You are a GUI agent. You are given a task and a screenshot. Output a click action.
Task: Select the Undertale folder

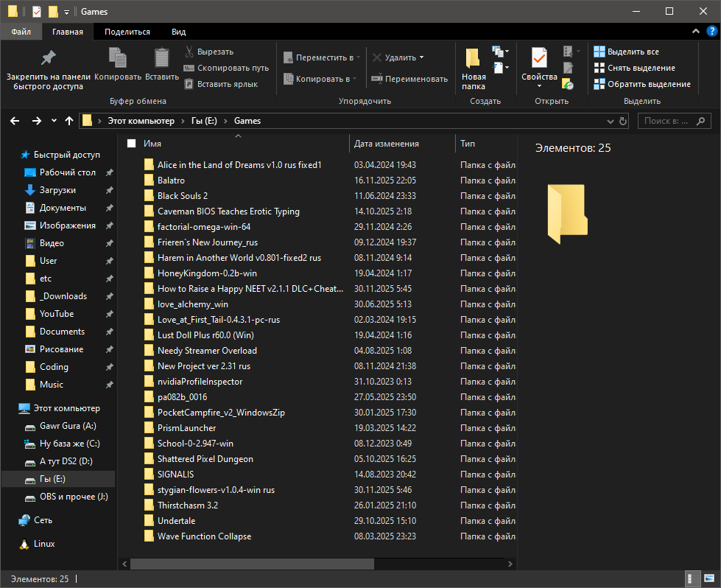pyautogui.click(x=169, y=521)
